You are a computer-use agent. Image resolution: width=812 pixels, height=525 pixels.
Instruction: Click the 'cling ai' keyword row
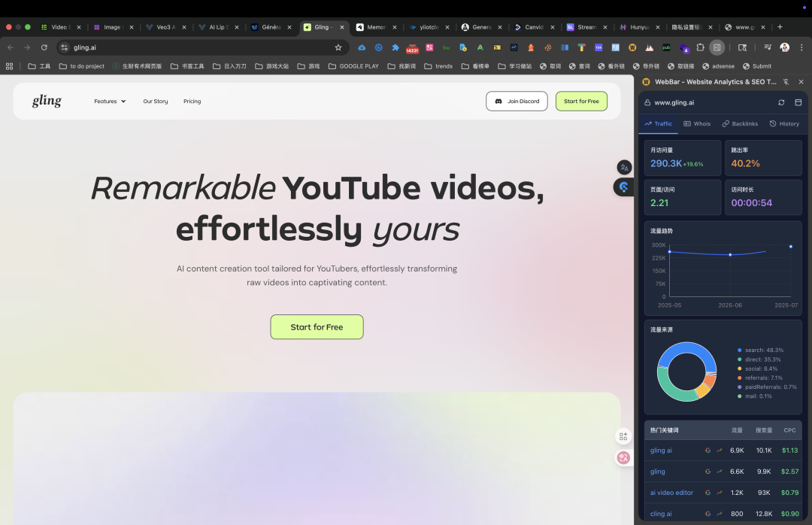point(723,514)
